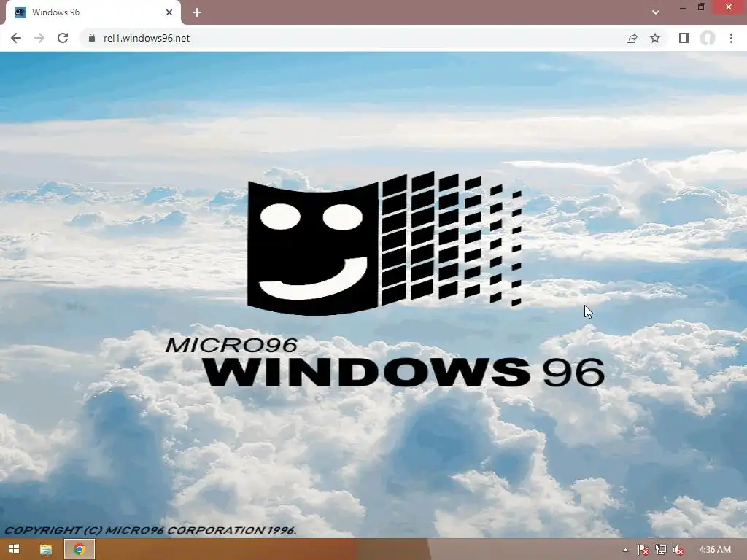Click the Windows 96 tab favicon
Viewport: 747px width, 560px height.
(20, 12)
